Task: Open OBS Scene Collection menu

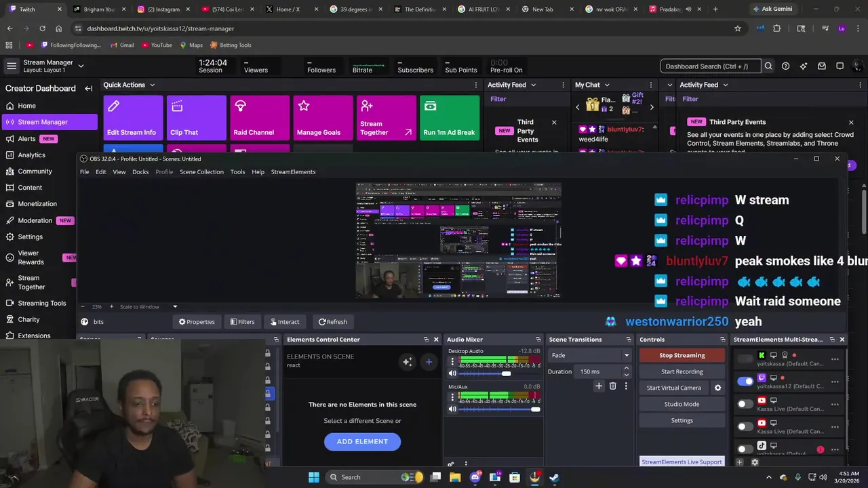Action: 201,172
